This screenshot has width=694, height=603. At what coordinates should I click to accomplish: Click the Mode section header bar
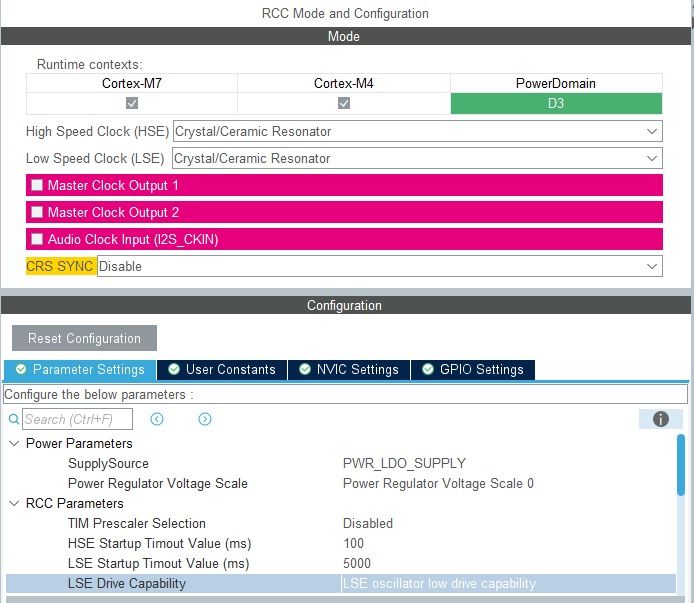(346, 36)
